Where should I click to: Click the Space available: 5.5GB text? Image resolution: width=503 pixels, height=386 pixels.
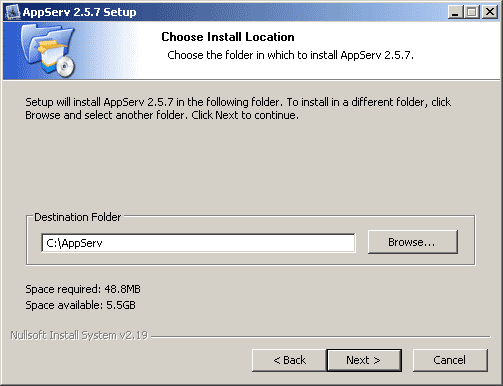(80, 305)
